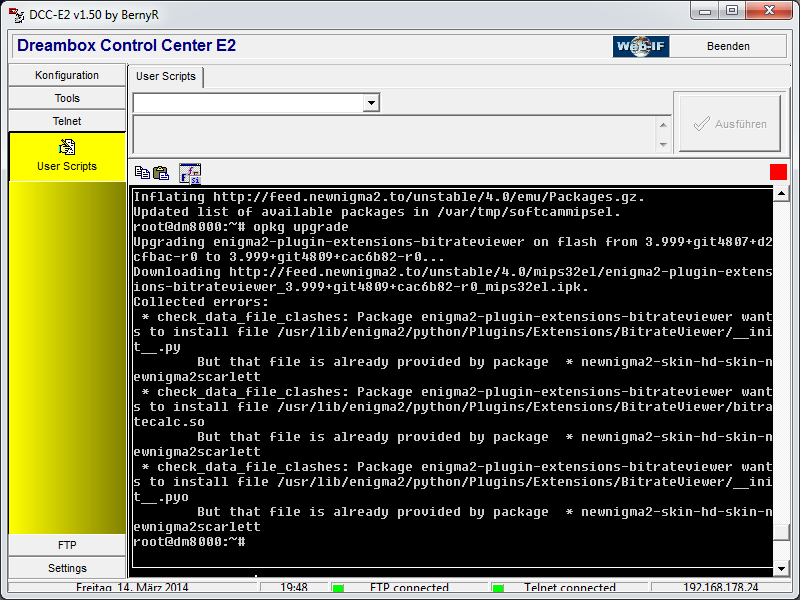Open the Settings section in the sidebar
The image size is (800, 600).
(x=67, y=568)
